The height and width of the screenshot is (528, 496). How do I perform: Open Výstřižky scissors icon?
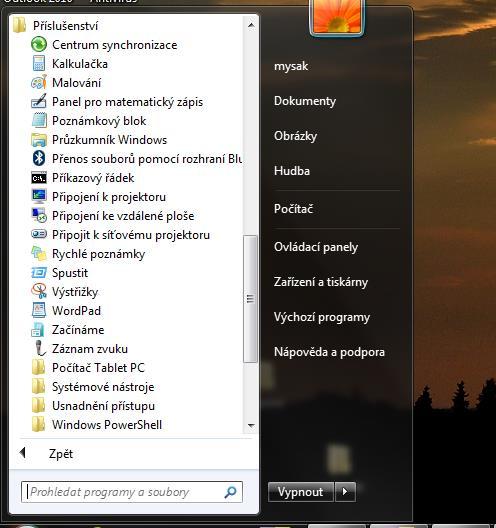pyautogui.click(x=39, y=291)
